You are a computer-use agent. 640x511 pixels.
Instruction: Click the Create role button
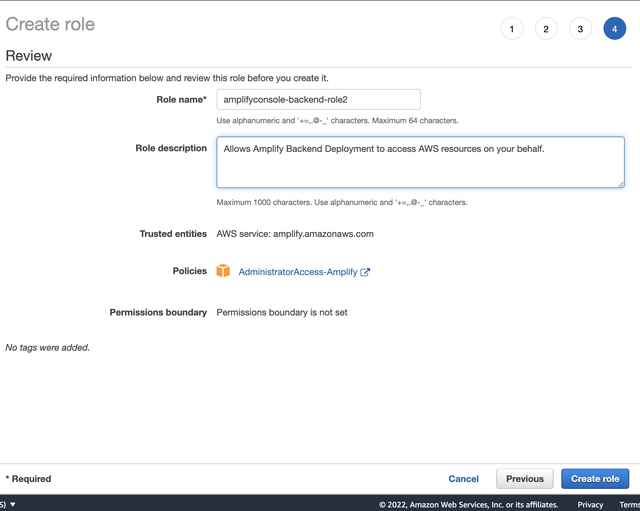[595, 479]
